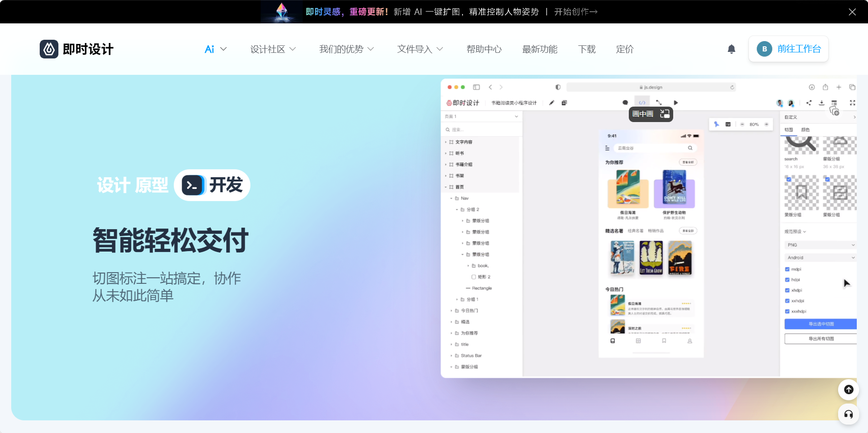Toggle the xxxhdpi checkbox
Image resolution: width=868 pixels, height=433 pixels.
point(787,311)
